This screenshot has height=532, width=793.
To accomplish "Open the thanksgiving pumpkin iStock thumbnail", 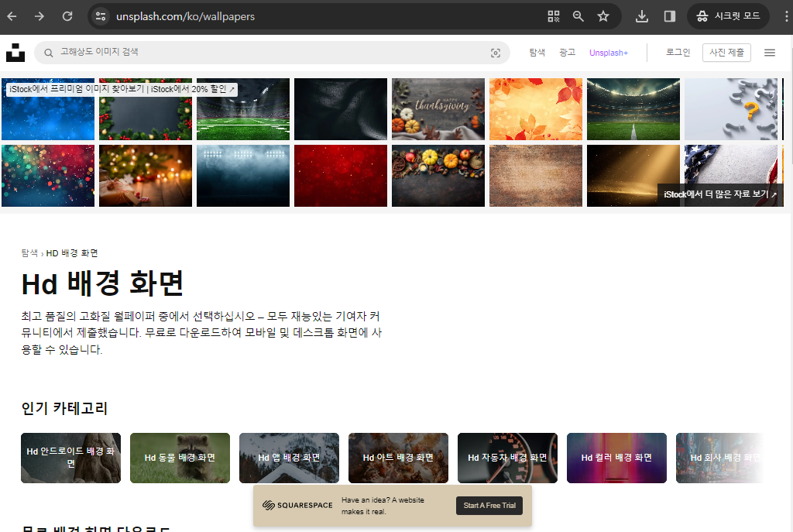I will pyautogui.click(x=438, y=109).
